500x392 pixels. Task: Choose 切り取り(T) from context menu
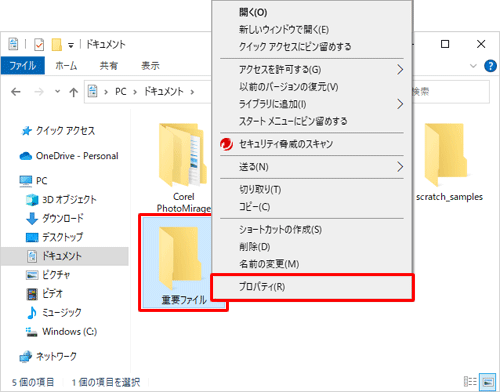(312, 190)
